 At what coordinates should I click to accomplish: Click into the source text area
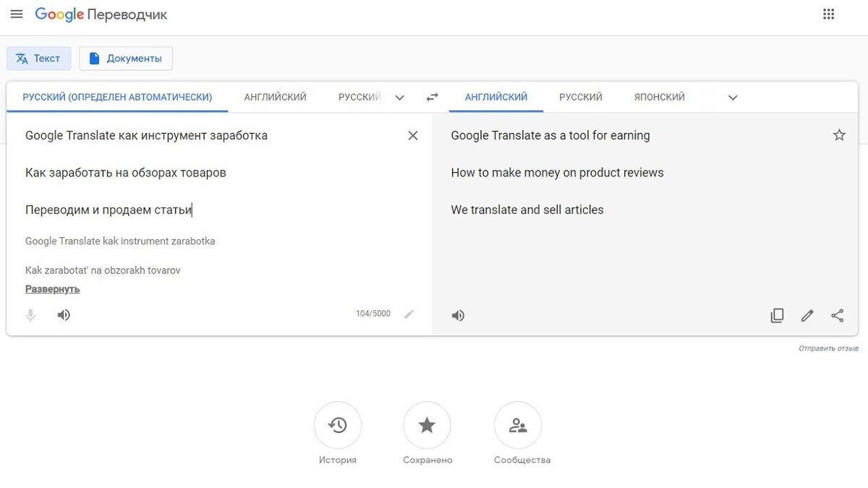pyautogui.click(x=210, y=173)
